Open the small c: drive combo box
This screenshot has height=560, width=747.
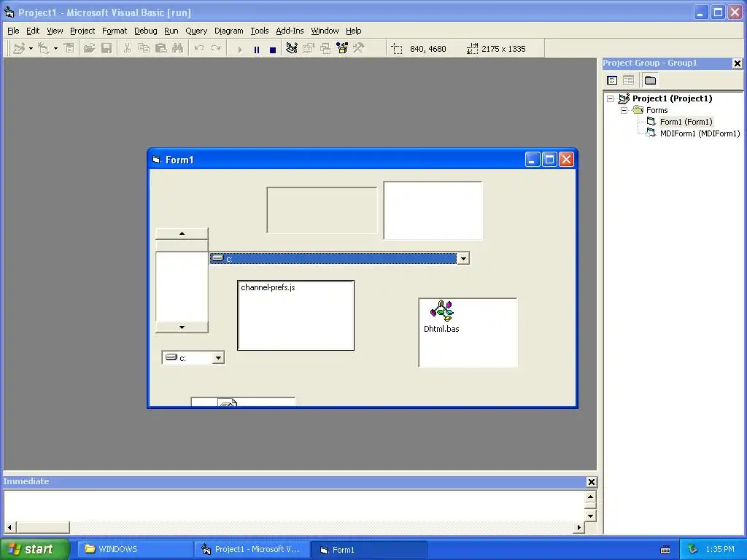click(x=218, y=357)
